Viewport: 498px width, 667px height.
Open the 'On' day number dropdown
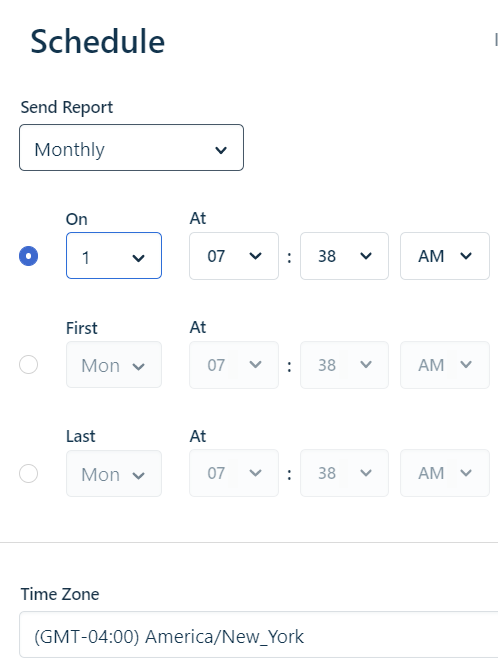pyautogui.click(x=114, y=256)
